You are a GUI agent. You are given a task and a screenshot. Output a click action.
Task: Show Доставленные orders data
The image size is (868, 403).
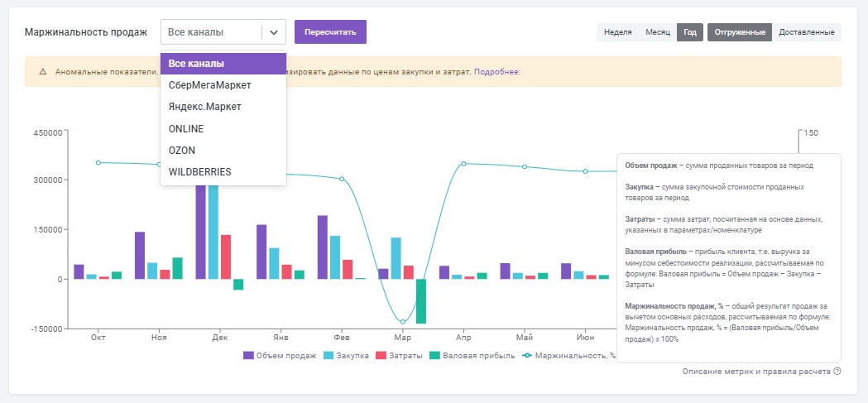tap(807, 32)
